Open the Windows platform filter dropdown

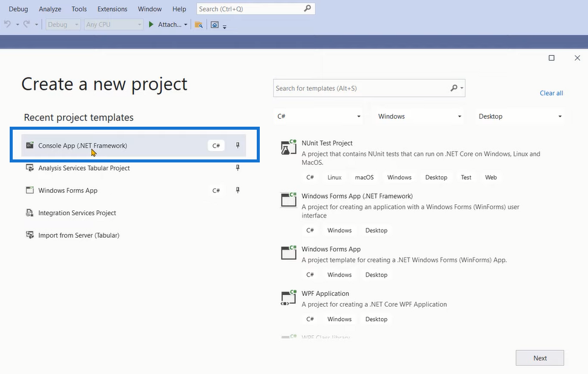(419, 116)
